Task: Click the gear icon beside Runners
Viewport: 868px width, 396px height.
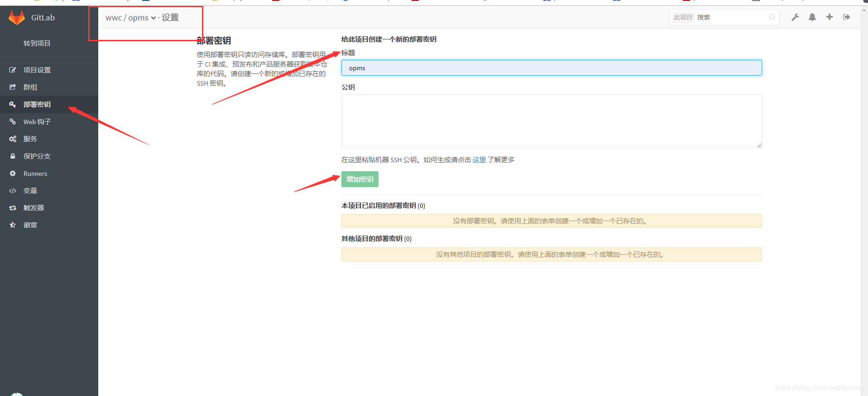Action: pos(13,173)
